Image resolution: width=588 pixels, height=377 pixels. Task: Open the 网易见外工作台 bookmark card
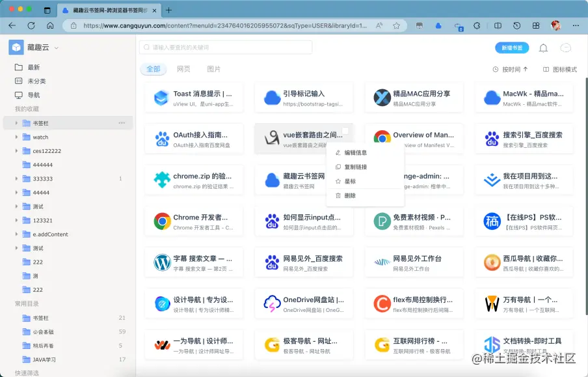pos(414,262)
